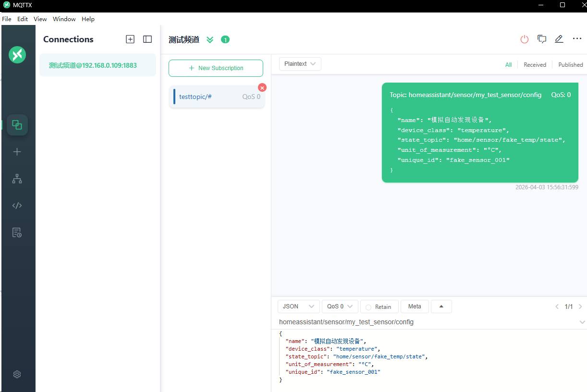This screenshot has width=587, height=392.
Task: Open the Viewer sidebar icon
Action: [x=17, y=179]
